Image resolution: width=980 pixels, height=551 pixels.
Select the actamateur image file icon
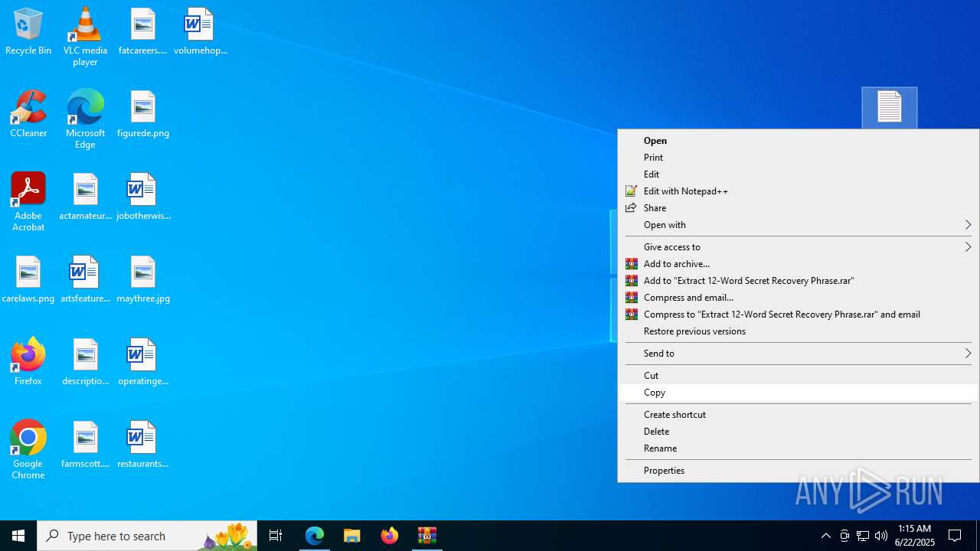coord(85,197)
